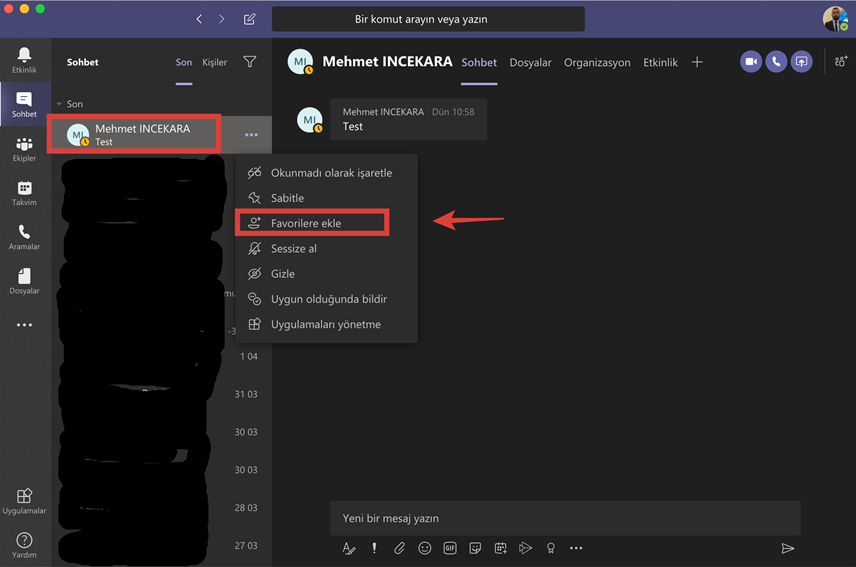Screen dimensions: 856x567
Task: Open the Dosyalar tab in chat header
Action: (x=530, y=63)
